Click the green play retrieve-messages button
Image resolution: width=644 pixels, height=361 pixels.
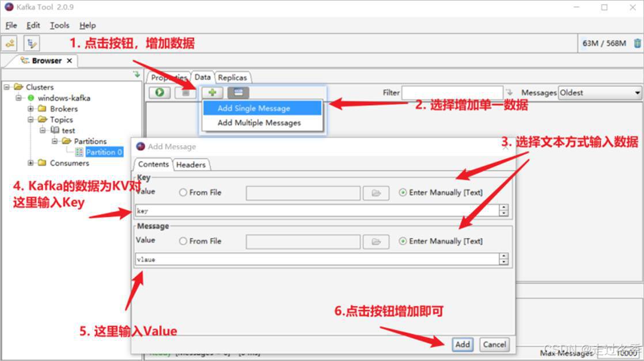(160, 92)
